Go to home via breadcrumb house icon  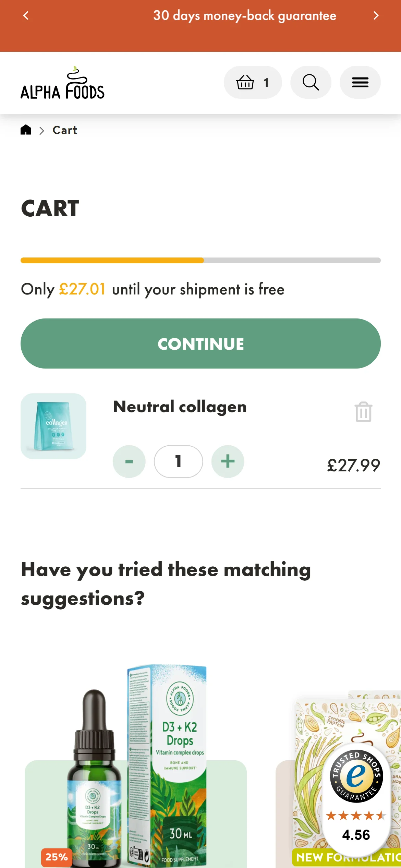(26, 130)
